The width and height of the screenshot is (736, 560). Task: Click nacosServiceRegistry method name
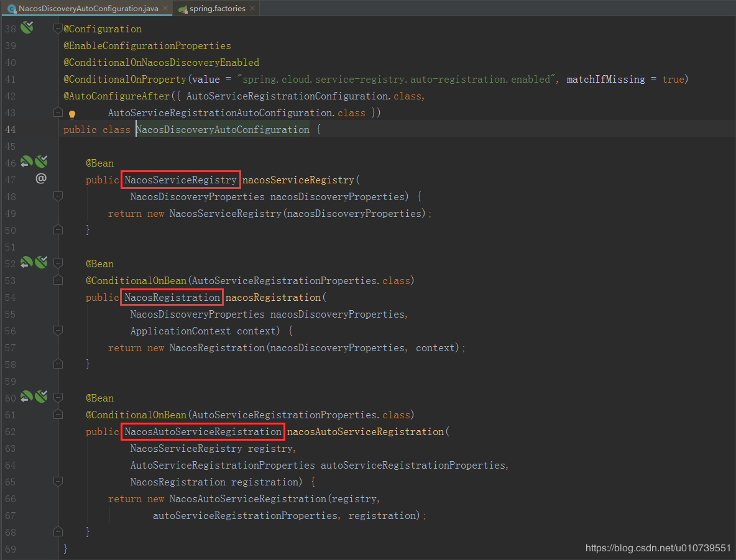(x=298, y=180)
